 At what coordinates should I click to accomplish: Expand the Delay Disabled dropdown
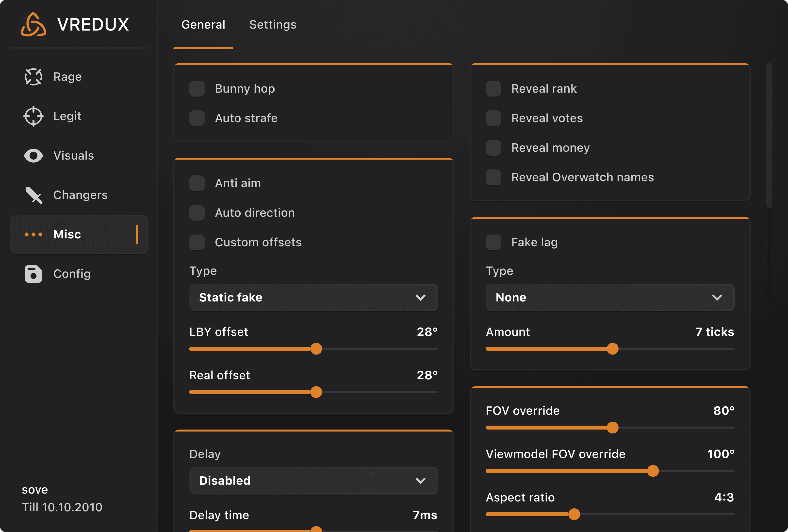[313, 481]
